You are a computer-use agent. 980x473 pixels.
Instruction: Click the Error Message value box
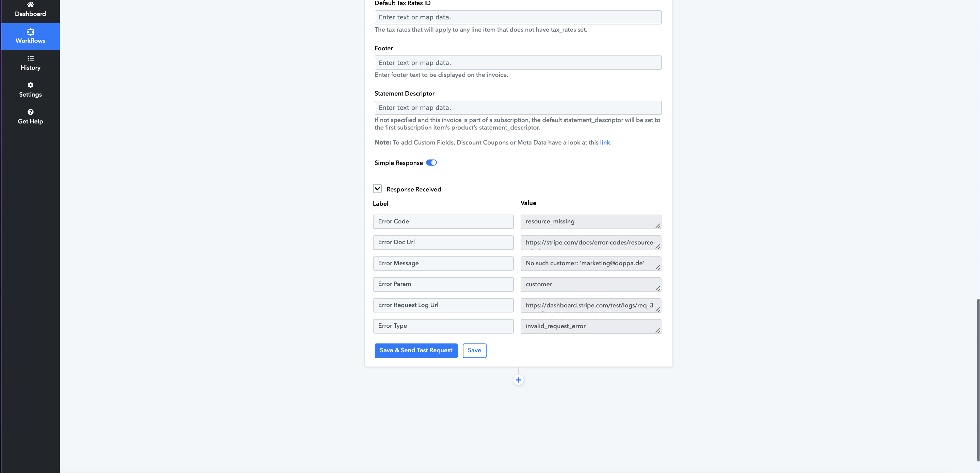click(591, 264)
